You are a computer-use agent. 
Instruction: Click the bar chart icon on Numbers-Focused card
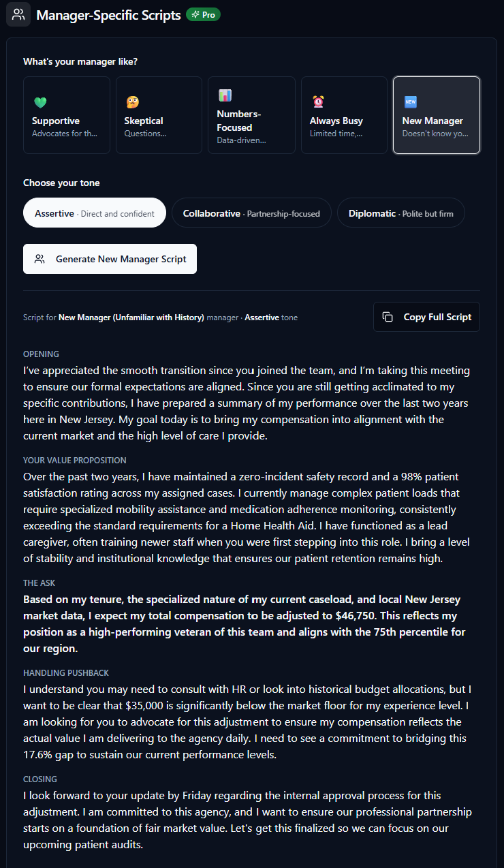225,95
